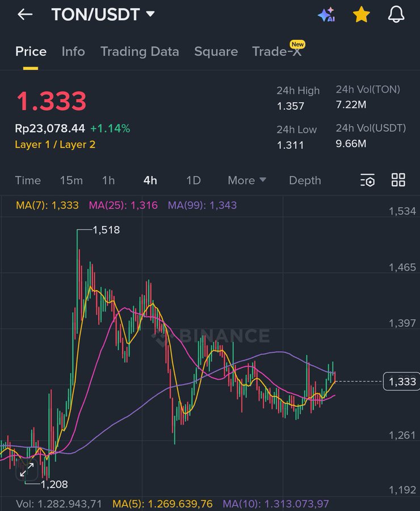Select the 1h interval
420x511 pixels.
coord(108,180)
